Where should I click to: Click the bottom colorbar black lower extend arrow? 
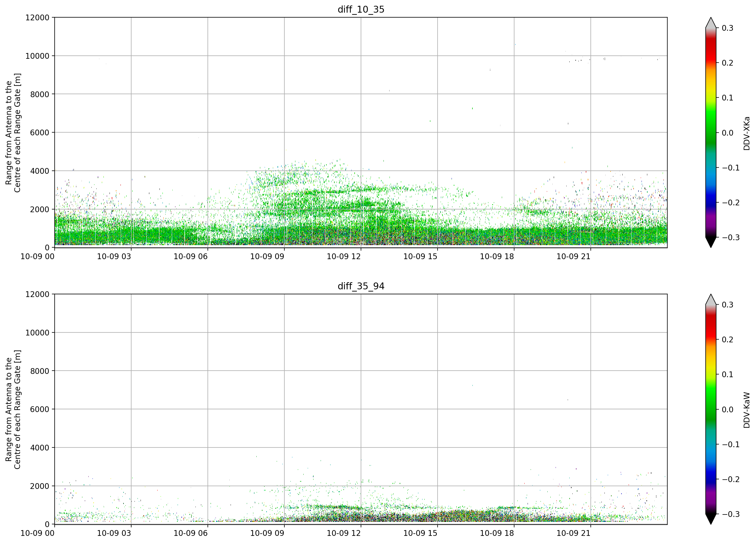tap(711, 519)
